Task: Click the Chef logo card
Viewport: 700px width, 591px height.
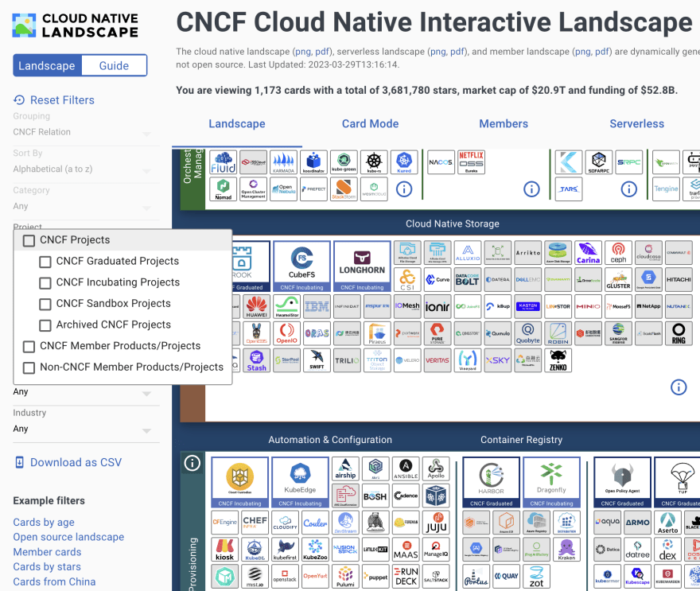Action: [x=255, y=523]
